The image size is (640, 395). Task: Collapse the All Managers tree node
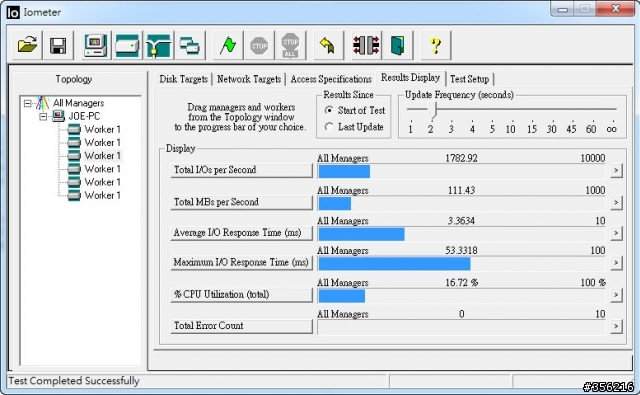click(27, 103)
